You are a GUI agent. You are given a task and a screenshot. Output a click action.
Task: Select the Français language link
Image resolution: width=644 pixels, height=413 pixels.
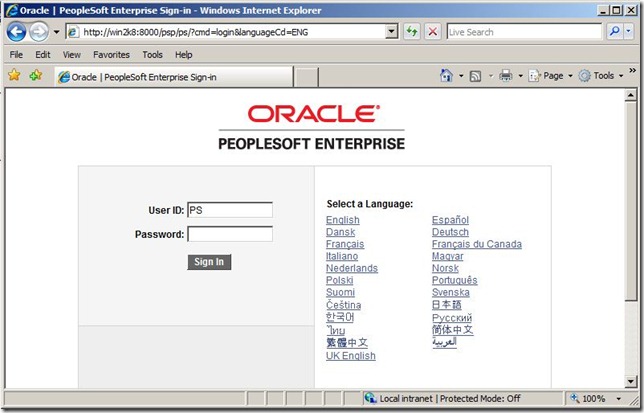(x=345, y=244)
